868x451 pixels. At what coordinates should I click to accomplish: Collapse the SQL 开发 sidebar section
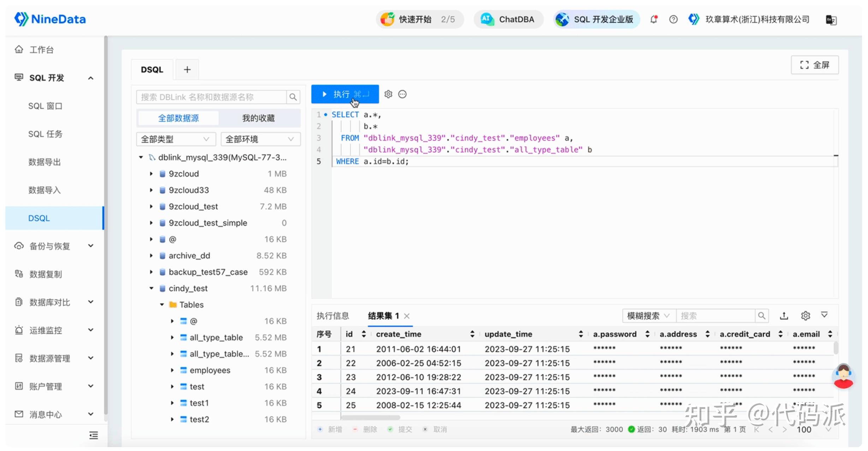pos(91,77)
